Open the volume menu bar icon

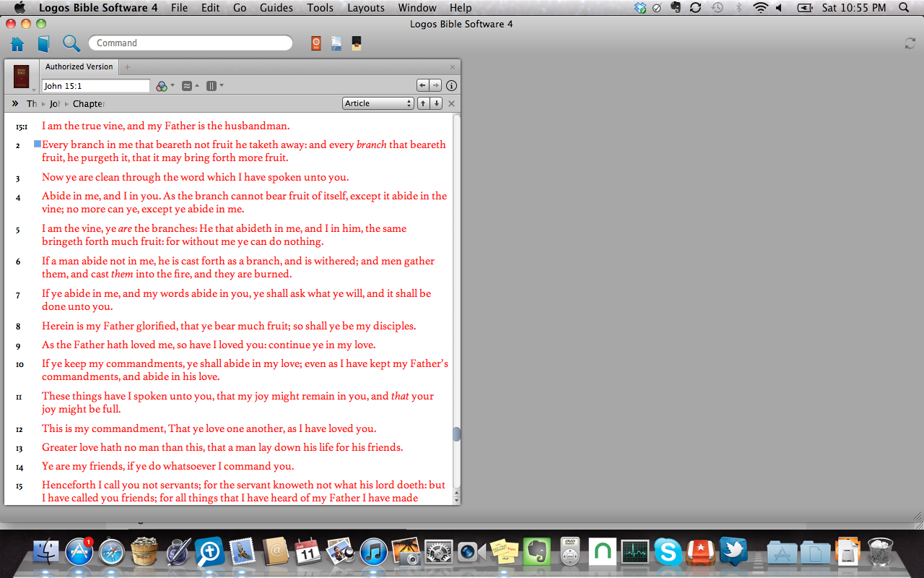(x=780, y=8)
